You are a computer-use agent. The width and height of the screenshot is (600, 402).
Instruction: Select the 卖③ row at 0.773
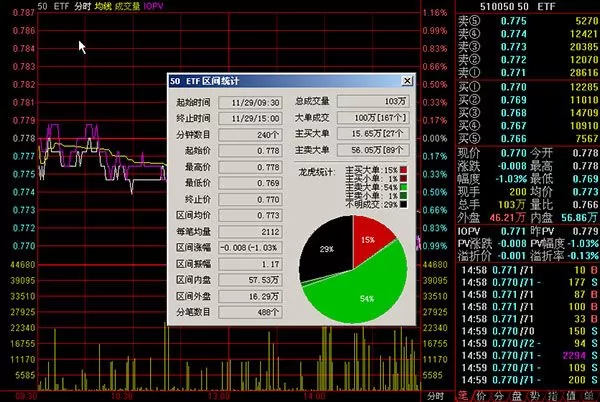click(528, 47)
